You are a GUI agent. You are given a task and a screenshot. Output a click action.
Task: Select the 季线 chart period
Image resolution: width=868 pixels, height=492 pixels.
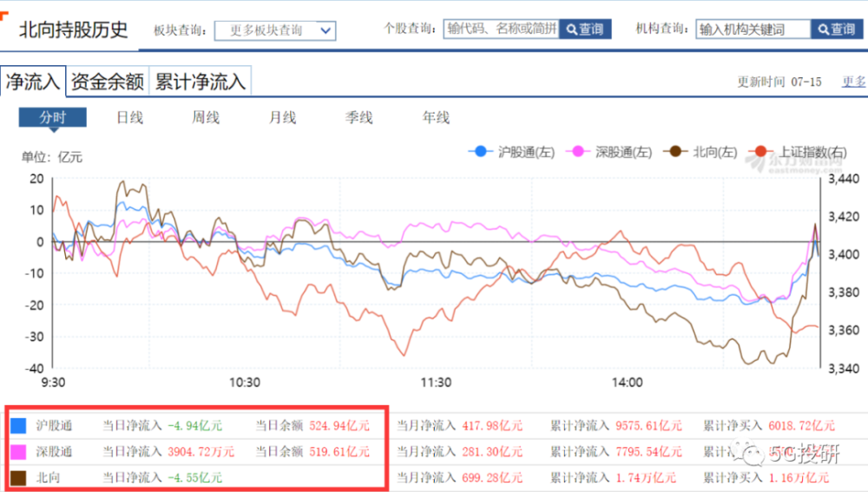[x=358, y=117]
